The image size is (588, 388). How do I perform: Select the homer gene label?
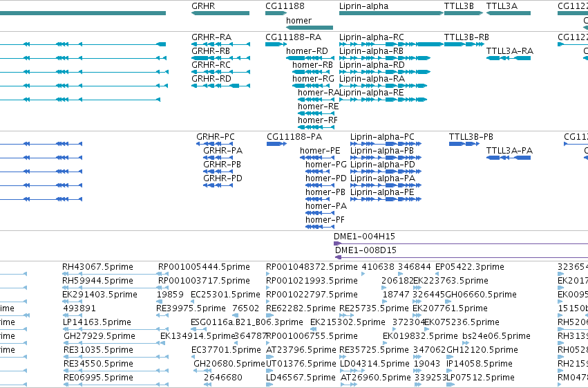299,21
